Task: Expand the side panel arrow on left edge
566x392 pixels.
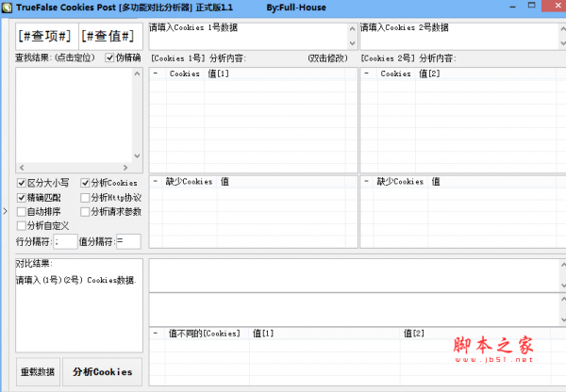Action: 5,211
